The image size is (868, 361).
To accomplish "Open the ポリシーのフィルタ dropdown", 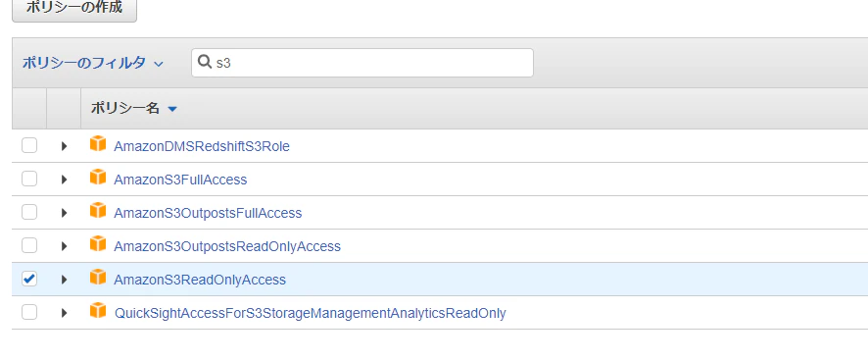I will 92,63.
